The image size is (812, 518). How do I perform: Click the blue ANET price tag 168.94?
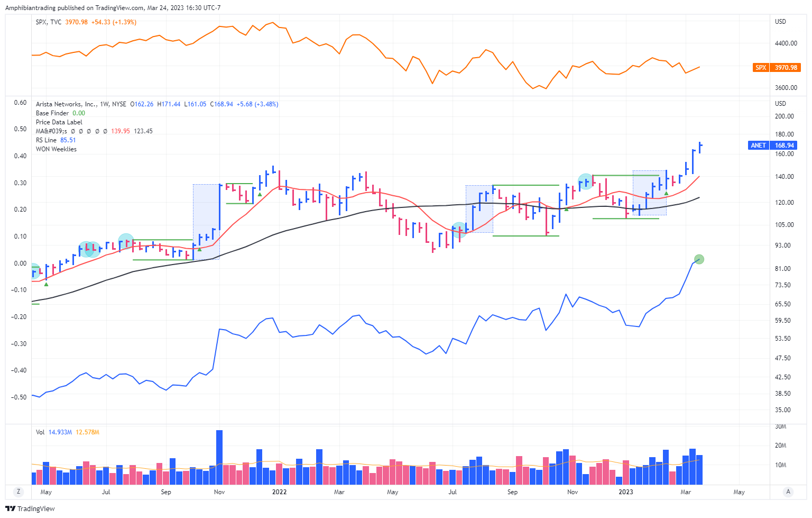pos(772,145)
